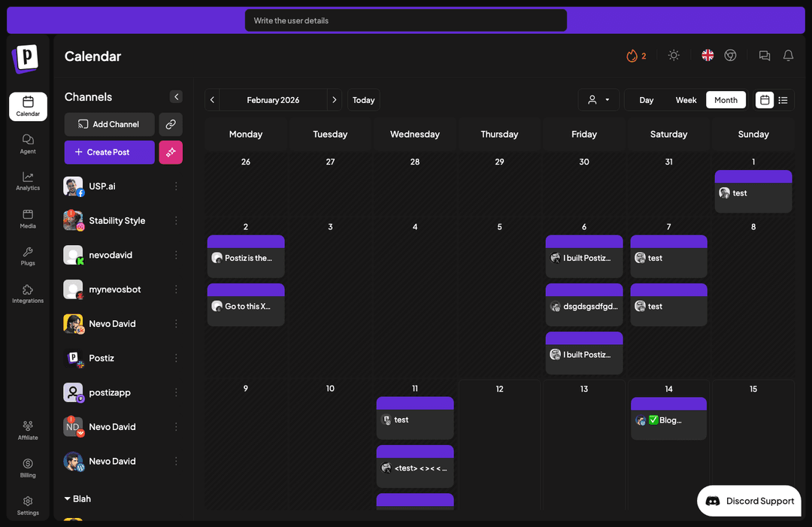Open the Agent section from the sidebar
Image resolution: width=812 pixels, height=527 pixels.
(27, 144)
